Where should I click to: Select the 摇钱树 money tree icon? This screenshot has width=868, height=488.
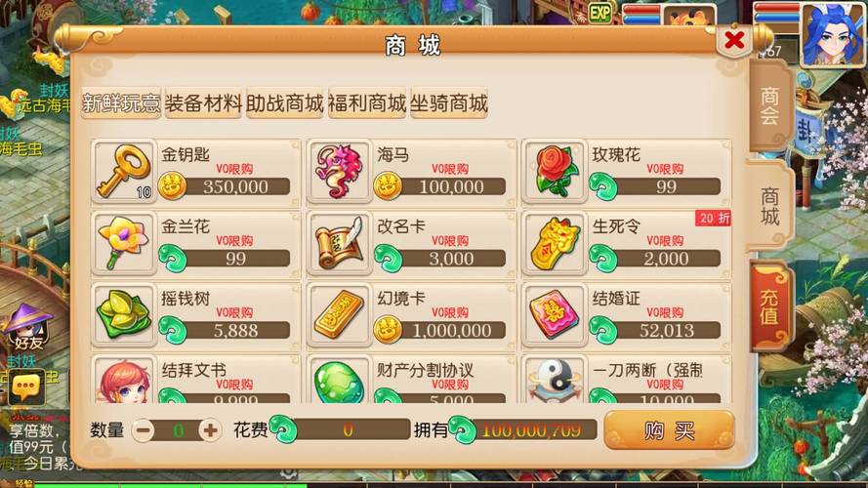click(123, 315)
